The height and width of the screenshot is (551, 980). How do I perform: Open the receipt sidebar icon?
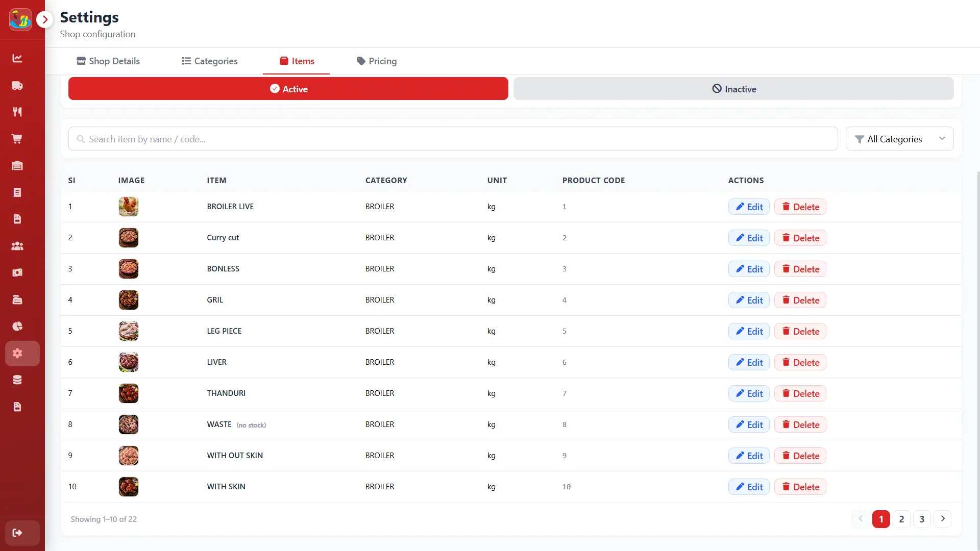coord(17,192)
